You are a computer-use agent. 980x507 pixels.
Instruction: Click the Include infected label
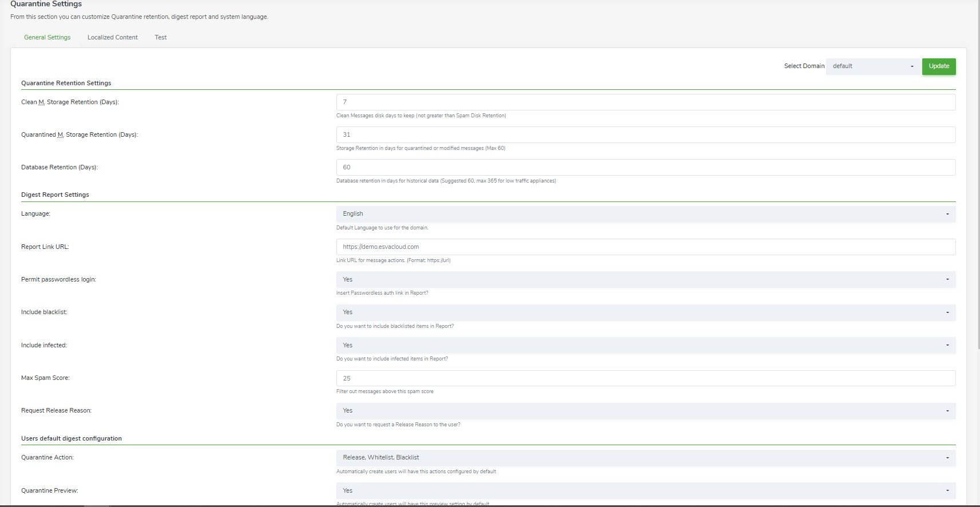[x=44, y=345]
